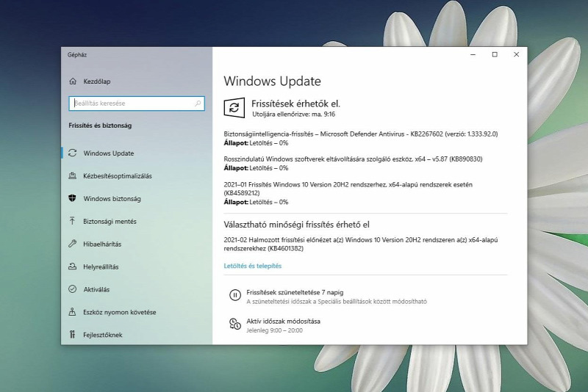Click the Kézbesítésoptimalizálás icon
This screenshot has height=392, width=588.
point(72,175)
